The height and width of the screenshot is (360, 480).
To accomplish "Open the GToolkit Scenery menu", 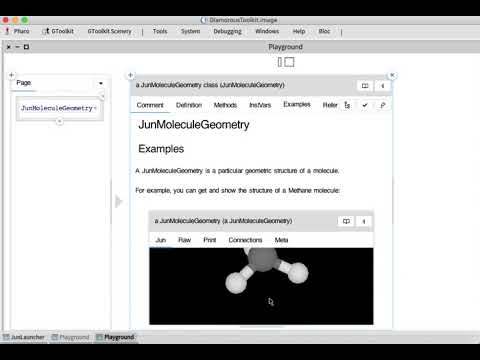I will click(x=109, y=31).
